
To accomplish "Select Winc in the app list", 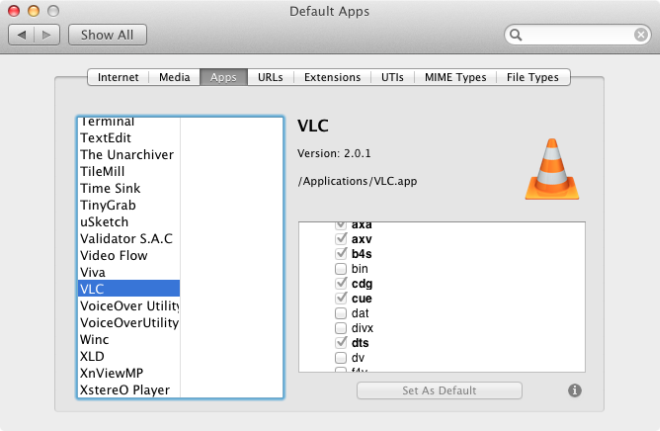I will 129,339.
